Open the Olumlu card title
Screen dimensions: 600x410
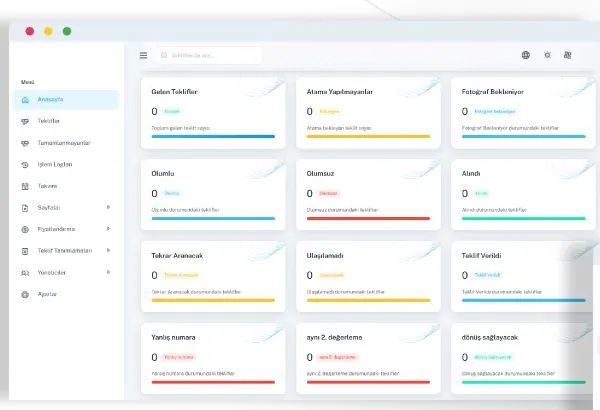coord(163,173)
